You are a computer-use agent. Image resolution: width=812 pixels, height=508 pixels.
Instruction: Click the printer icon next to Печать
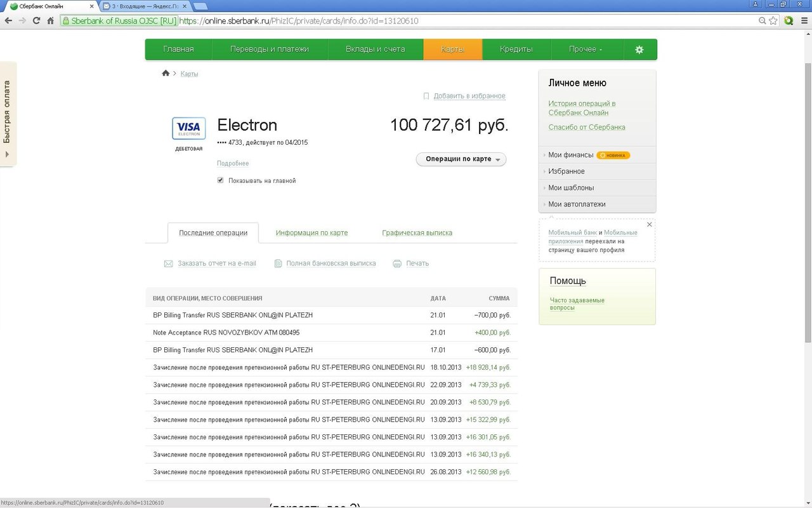[397, 264]
